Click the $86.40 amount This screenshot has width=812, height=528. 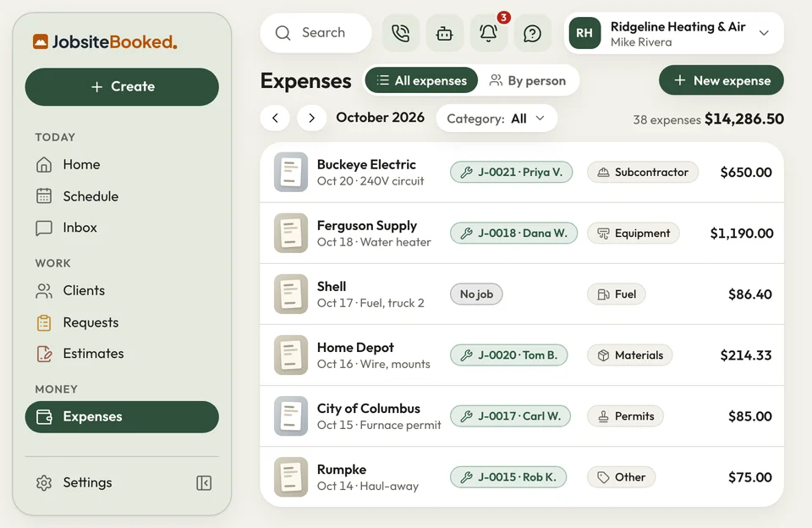(750, 294)
